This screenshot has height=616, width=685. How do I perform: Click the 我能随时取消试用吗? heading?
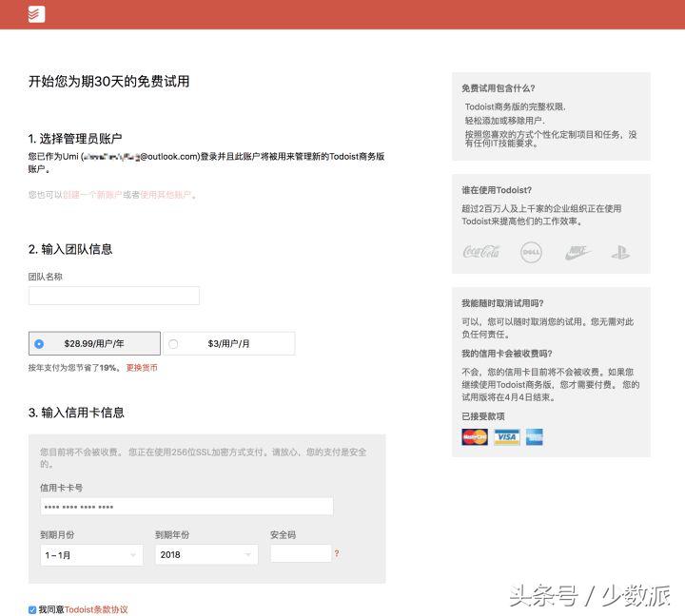[x=502, y=303]
